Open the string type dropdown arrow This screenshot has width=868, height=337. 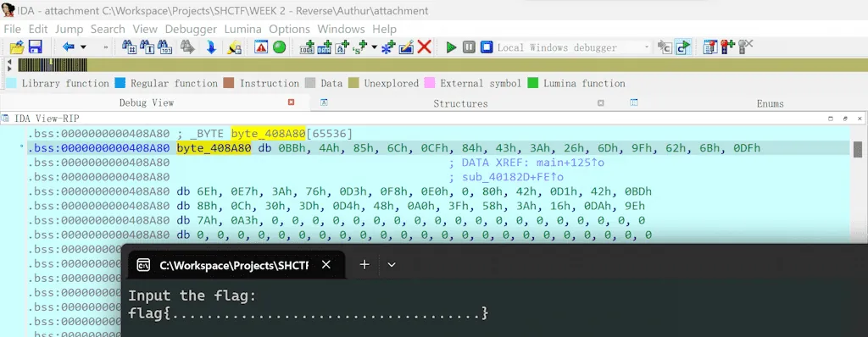pos(374,47)
